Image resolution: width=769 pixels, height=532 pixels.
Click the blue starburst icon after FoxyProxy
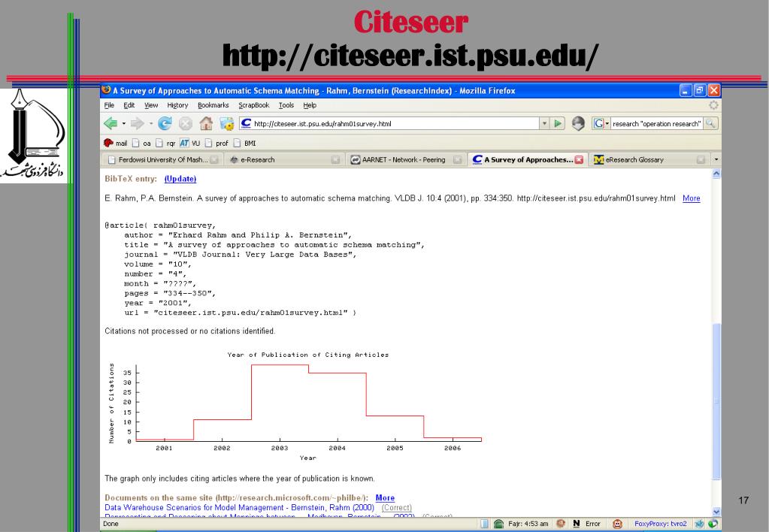point(699,524)
